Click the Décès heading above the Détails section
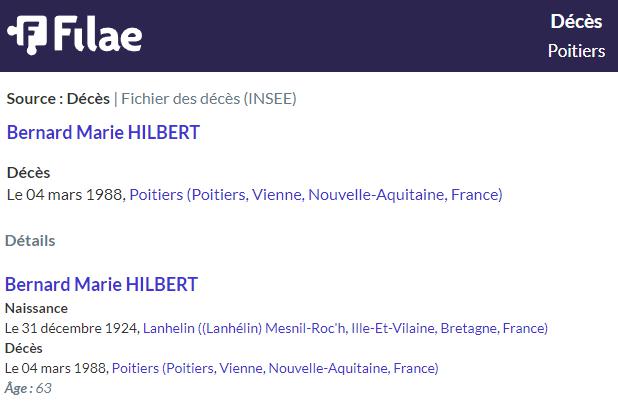618x408 pixels. [28, 173]
